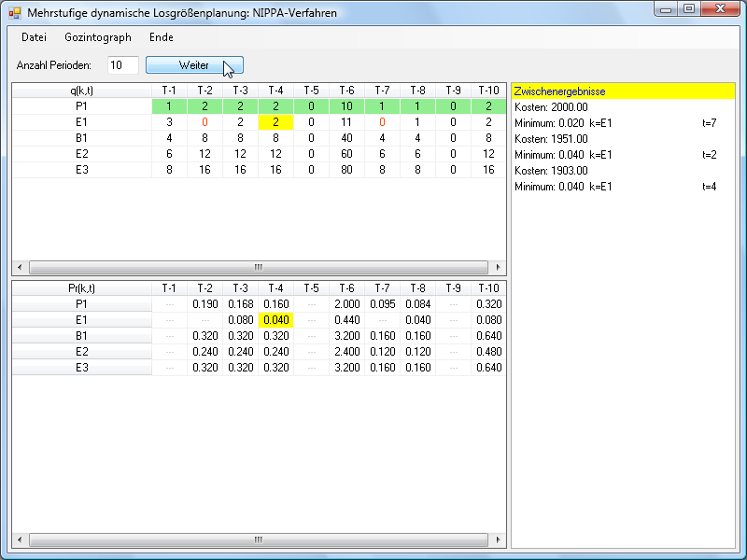The width and height of the screenshot is (747, 560).
Task: Click the Ende menu item
Action: coord(162,37)
